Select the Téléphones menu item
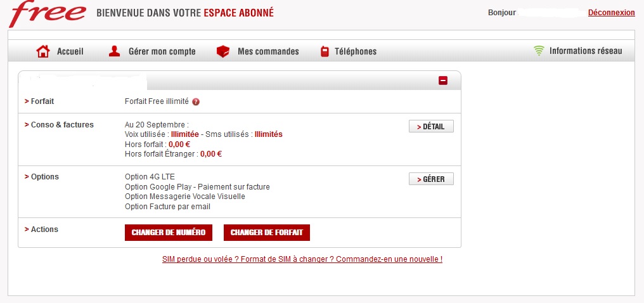This screenshot has width=644, height=303. coord(356,51)
